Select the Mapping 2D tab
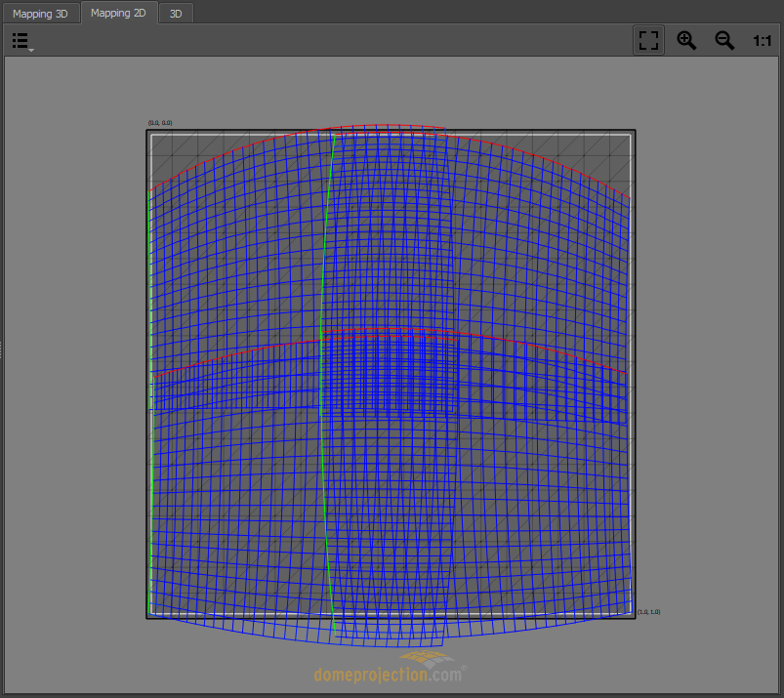The width and height of the screenshot is (784, 698). coord(118,14)
